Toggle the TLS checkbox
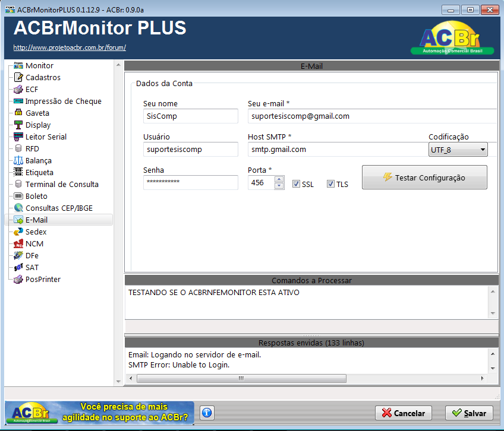Screen dimensions: 504x431 (330, 184)
